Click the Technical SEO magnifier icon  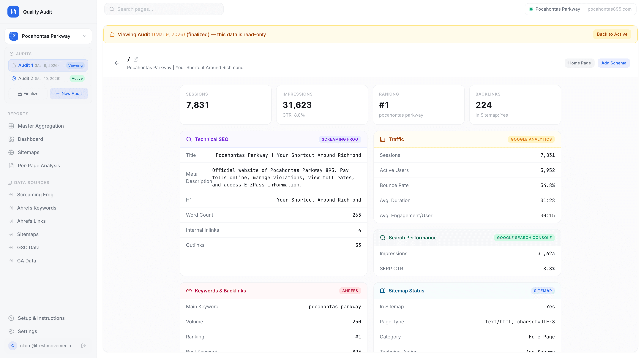coord(189,139)
